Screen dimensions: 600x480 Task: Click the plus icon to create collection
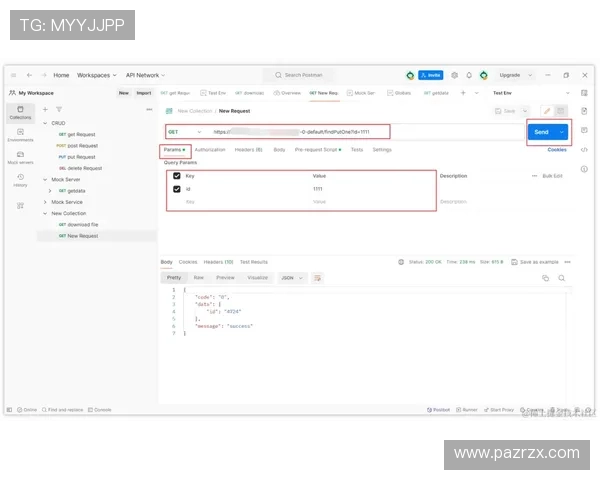45,109
